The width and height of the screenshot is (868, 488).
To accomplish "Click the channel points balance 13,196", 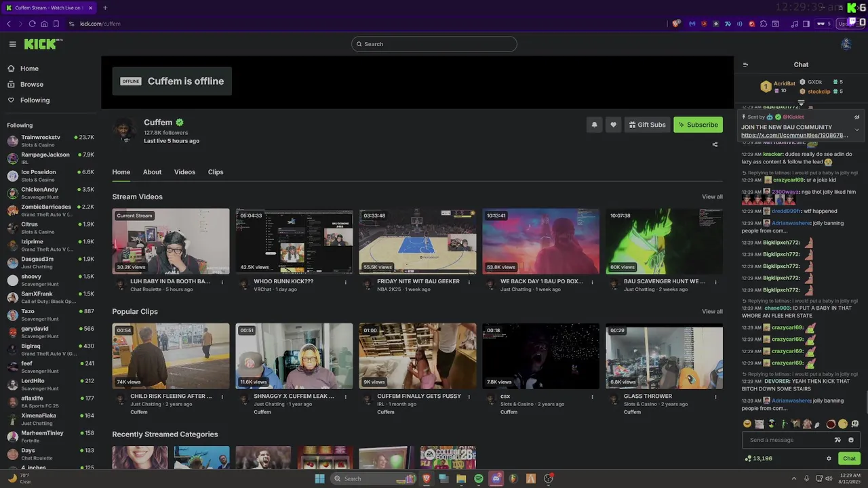I will coord(758,459).
